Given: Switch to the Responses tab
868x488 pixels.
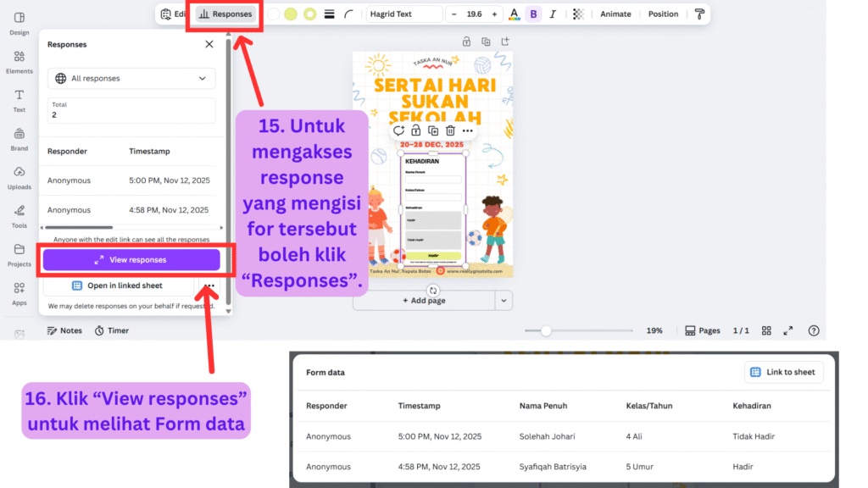Looking at the screenshot, I should click(225, 14).
